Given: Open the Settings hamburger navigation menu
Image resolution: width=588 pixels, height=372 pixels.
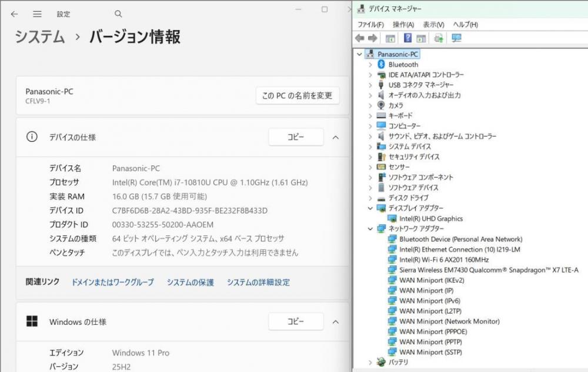Looking at the screenshot, I should click(x=36, y=14).
